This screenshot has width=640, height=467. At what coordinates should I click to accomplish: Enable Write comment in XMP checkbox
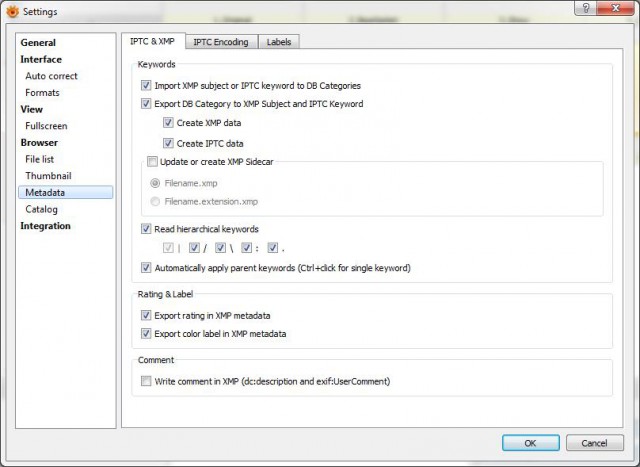pyautogui.click(x=146, y=381)
